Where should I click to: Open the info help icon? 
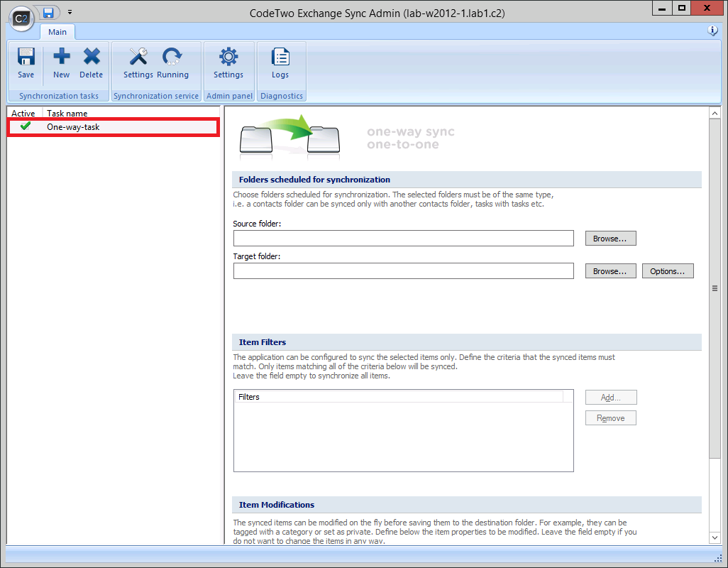712,31
